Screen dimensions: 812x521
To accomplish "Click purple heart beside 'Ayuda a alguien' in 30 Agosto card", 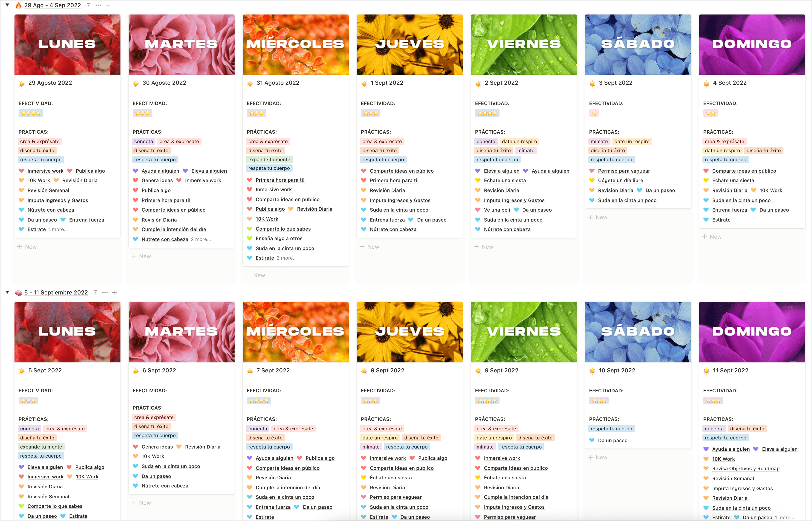I will 135,171.
